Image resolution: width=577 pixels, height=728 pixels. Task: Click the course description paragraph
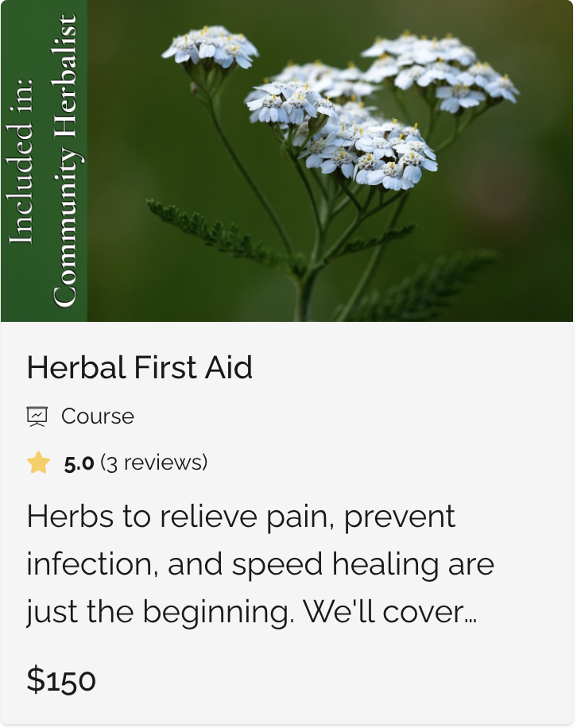261,564
